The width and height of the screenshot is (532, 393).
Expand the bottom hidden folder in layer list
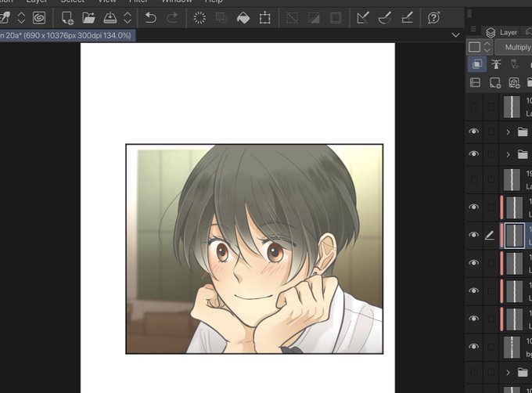click(508, 373)
